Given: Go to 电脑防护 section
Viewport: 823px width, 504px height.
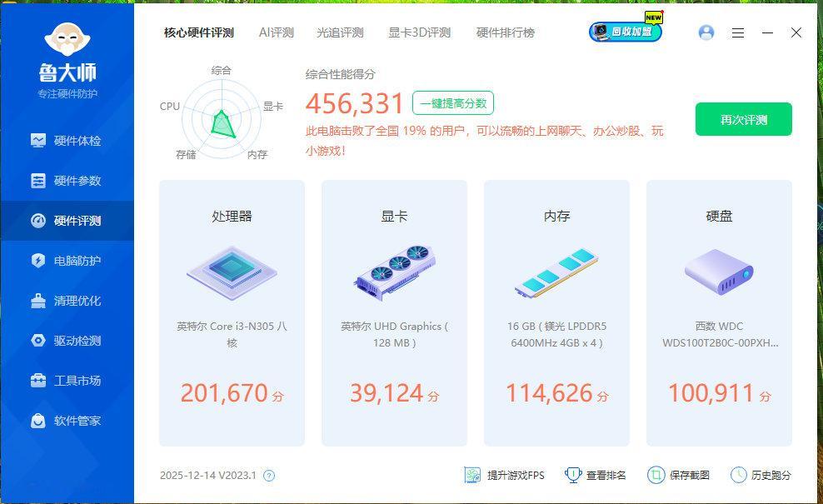Looking at the screenshot, I should pyautogui.click(x=67, y=261).
